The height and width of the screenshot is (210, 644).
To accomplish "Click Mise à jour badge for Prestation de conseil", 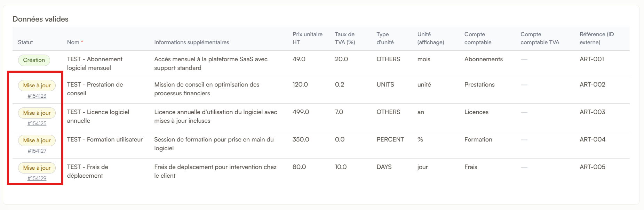I will click(37, 86).
